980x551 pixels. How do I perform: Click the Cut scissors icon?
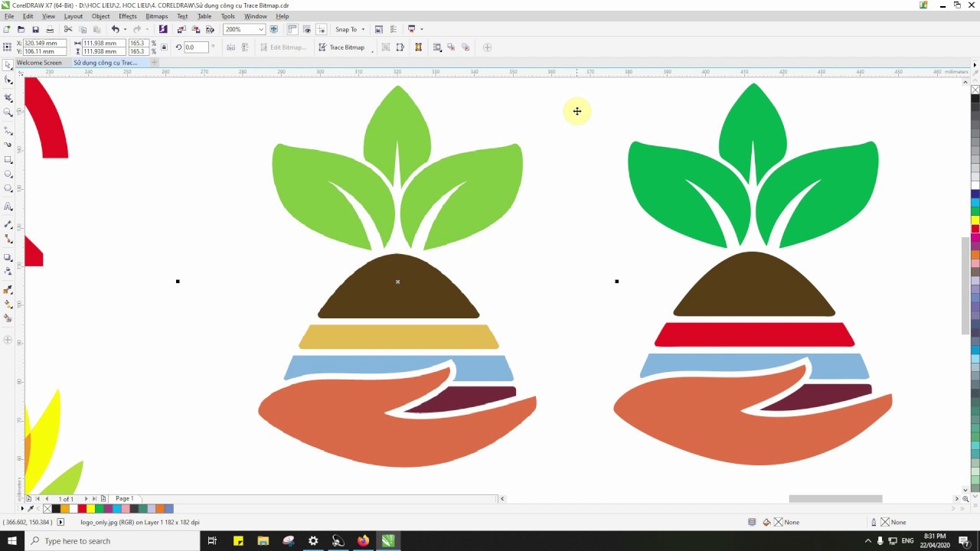tap(68, 29)
